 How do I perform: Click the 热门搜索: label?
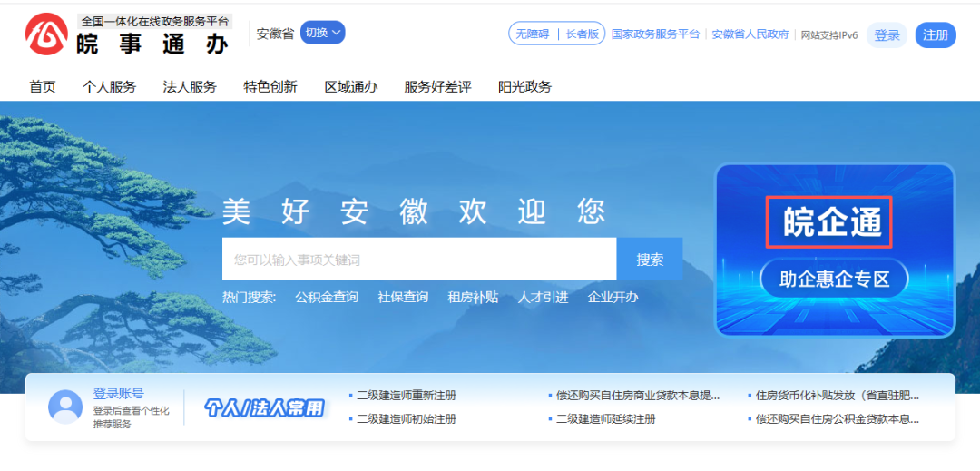pyautogui.click(x=250, y=298)
